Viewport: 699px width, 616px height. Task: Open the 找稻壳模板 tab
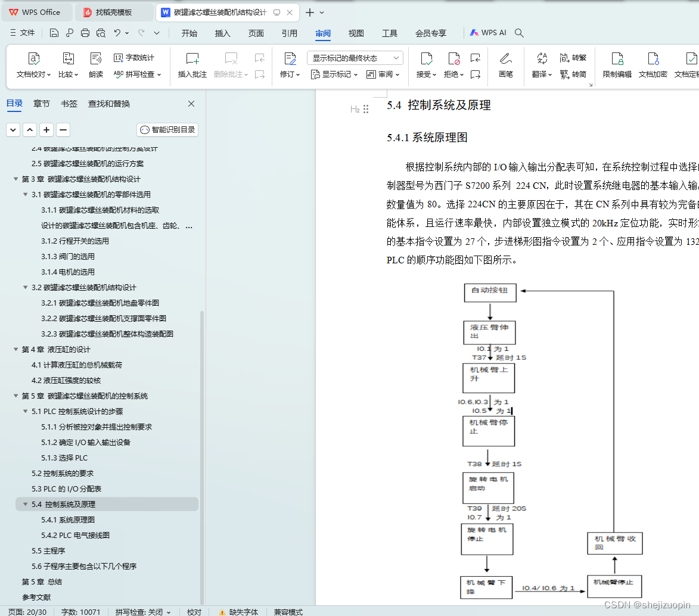click(114, 13)
